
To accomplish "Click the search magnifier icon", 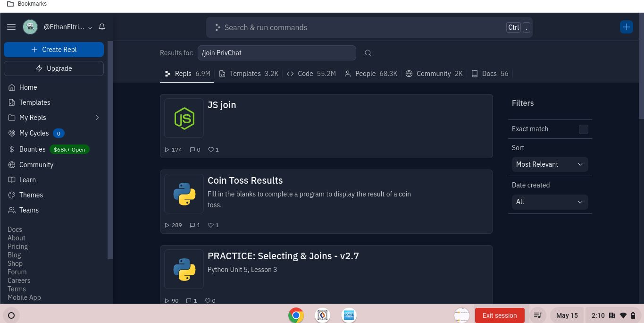I will (368, 53).
